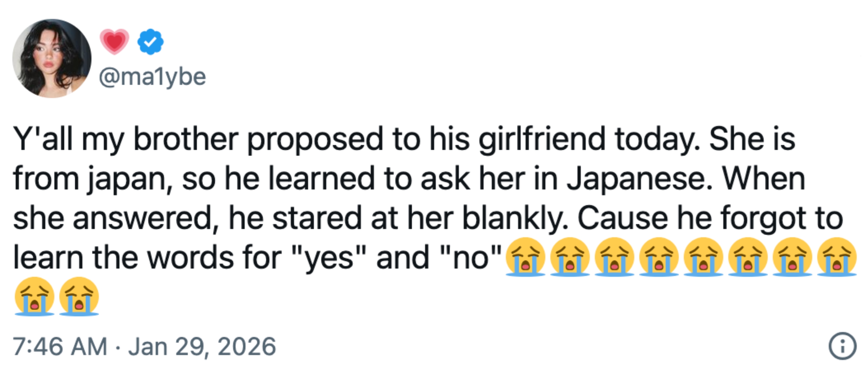Open the @ma1ybe profile handle
This screenshot has width=868, height=374.
152,77
